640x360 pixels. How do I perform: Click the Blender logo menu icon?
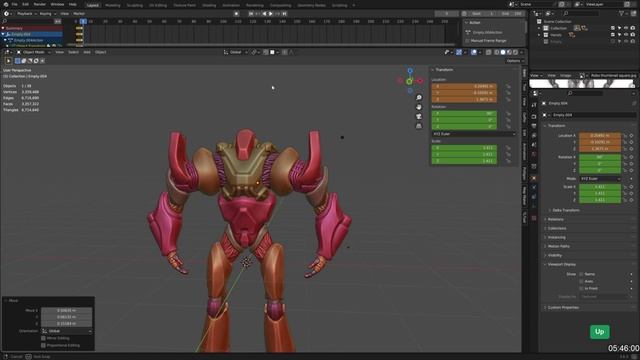(x=6, y=4)
